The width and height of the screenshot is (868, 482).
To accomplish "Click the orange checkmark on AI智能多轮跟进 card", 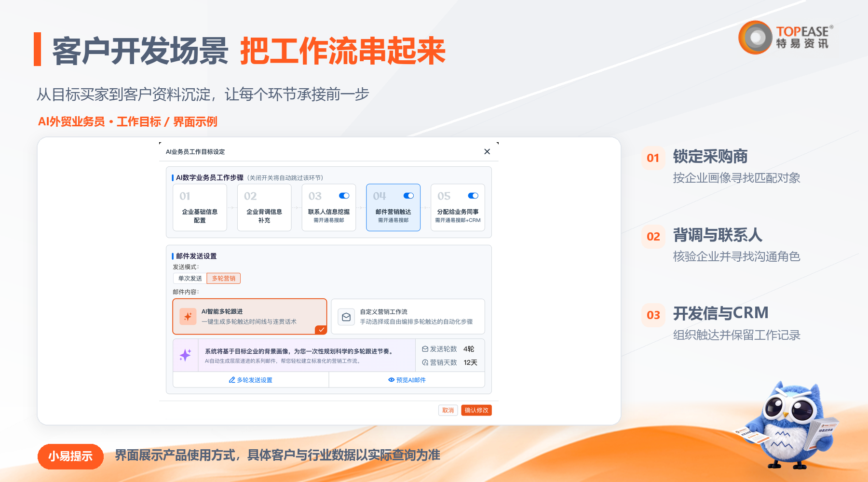I will click(x=321, y=330).
